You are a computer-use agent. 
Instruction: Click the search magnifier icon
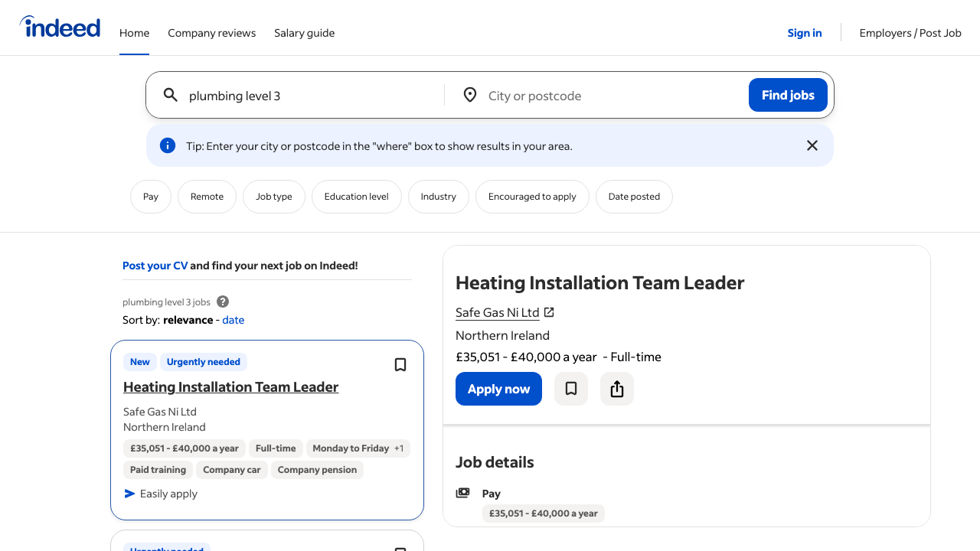point(171,95)
